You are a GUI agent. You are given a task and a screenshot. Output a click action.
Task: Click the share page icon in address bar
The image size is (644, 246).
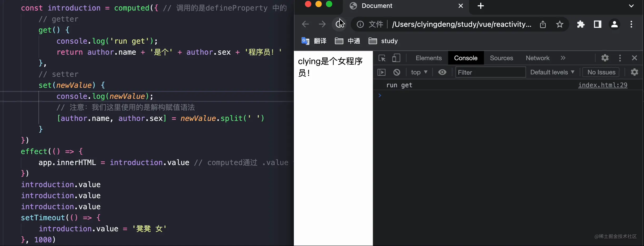click(x=543, y=24)
